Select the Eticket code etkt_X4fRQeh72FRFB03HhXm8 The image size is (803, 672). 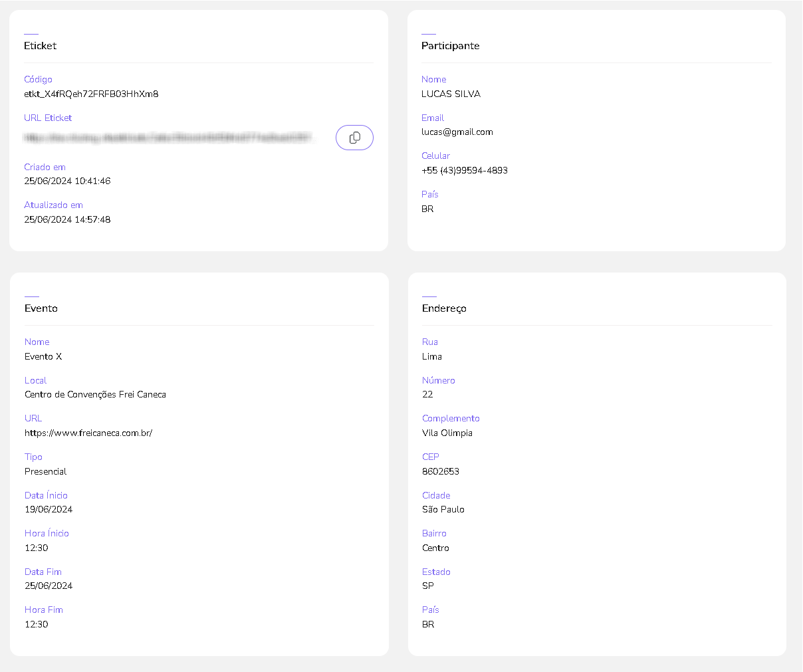[x=91, y=94]
